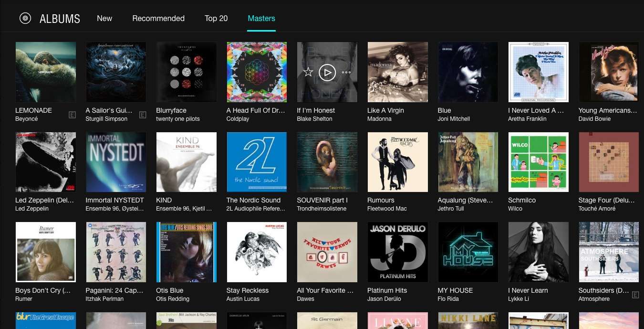Screen dimensions: 644x329
Task: Go to artist Joni Mitchell
Action: [454, 119]
